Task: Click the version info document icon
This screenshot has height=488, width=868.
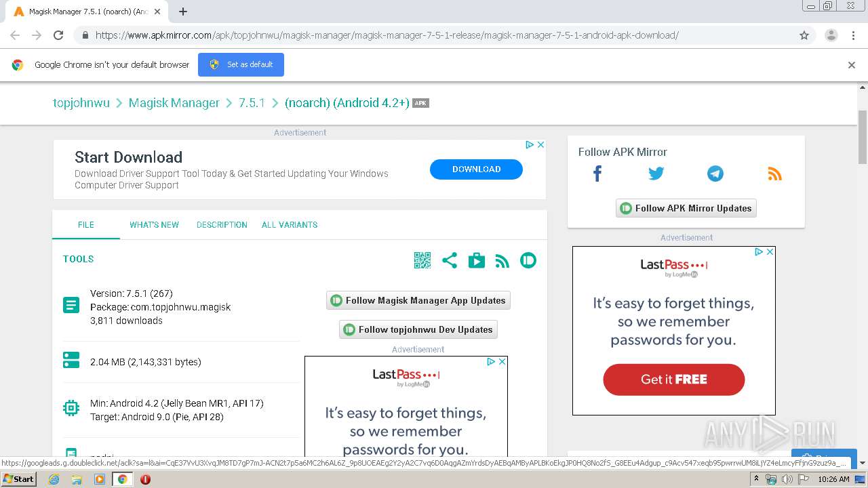Action: [x=71, y=305]
